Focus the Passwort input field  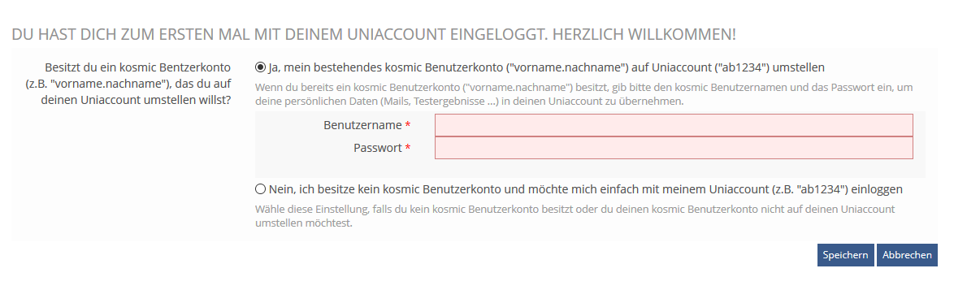pyautogui.click(x=674, y=148)
